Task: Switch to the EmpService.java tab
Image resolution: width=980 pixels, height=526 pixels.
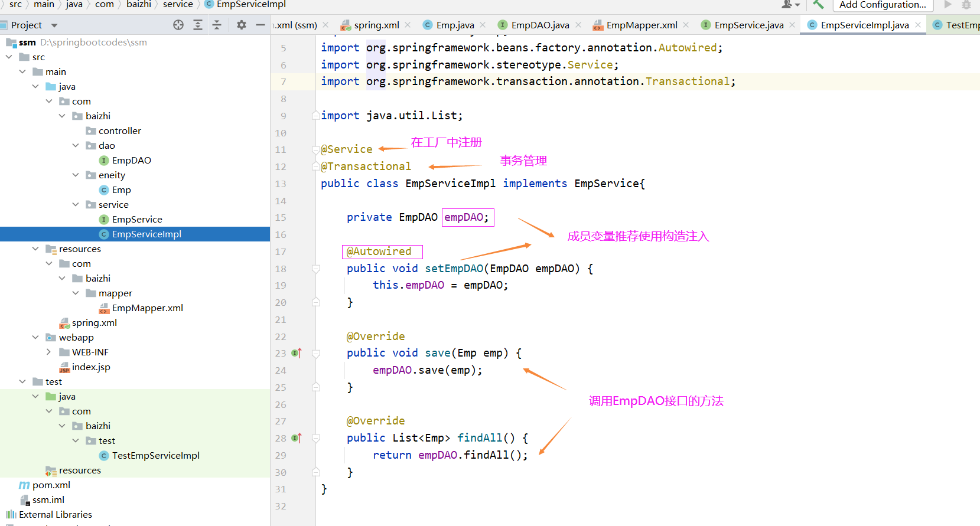Action: point(748,25)
